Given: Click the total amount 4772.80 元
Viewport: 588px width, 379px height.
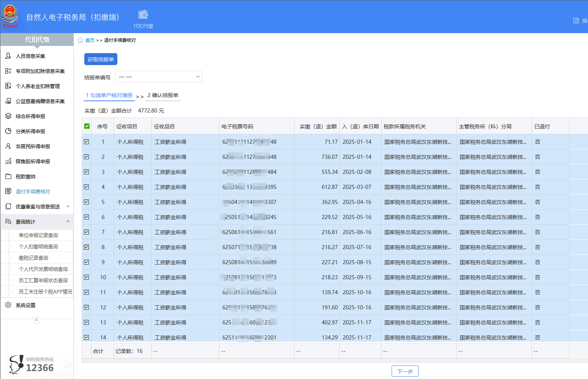Looking at the screenshot, I should pyautogui.click(x=151, y=111).
